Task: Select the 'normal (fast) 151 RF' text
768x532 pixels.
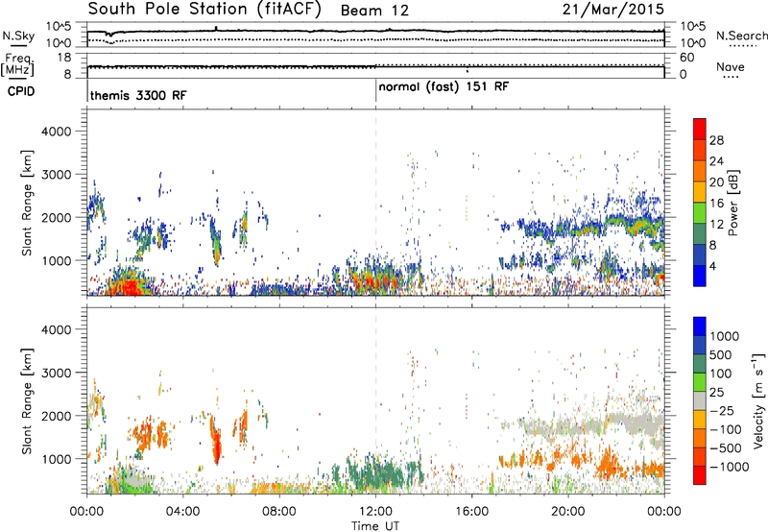Action: [x=444, y=86]
